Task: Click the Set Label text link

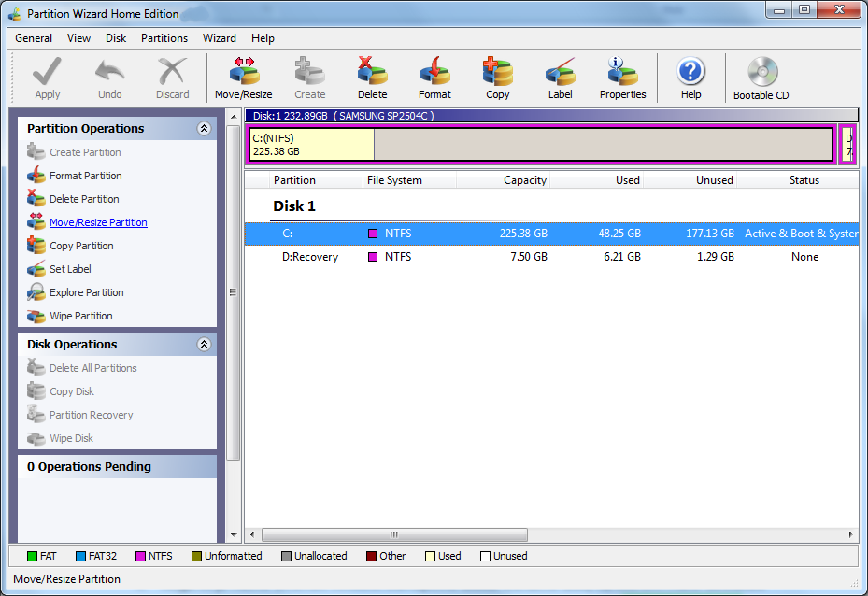Action: point(70,269)
